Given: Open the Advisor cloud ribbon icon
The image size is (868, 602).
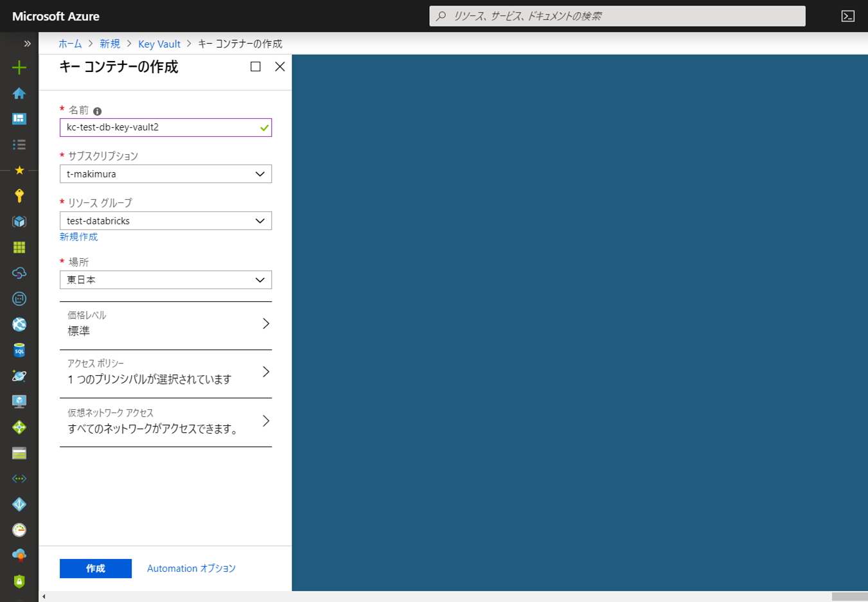Looking at the screenshot, I should pos(19,556).
